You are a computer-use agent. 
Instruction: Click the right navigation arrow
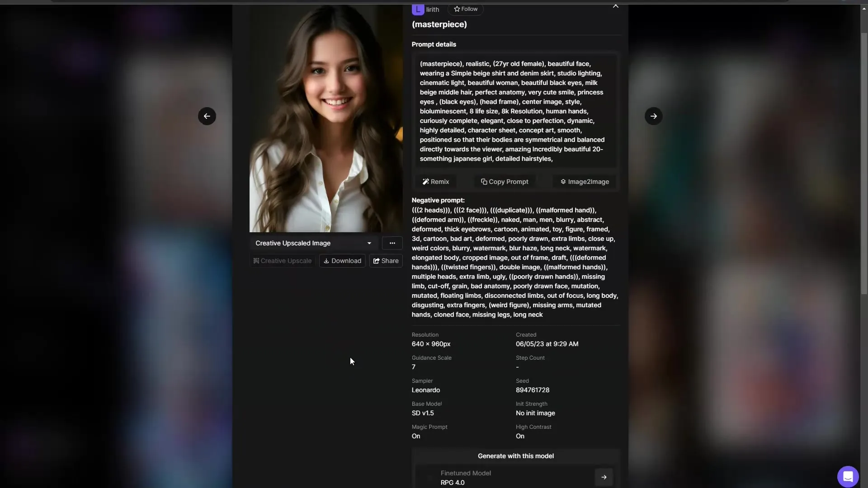click(x=653, y=116)
